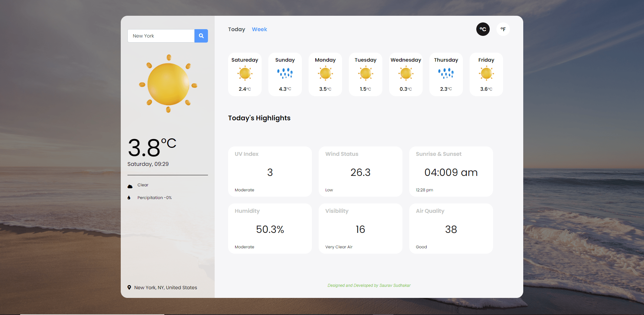
Task: Click the droplet icon beside Percipitation
Action: coord(129,197)
